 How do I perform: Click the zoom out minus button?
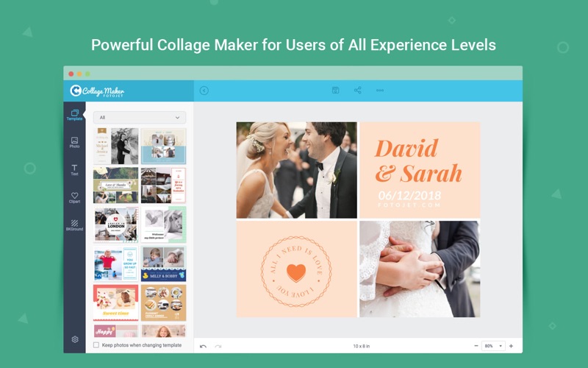coord(476,346)
